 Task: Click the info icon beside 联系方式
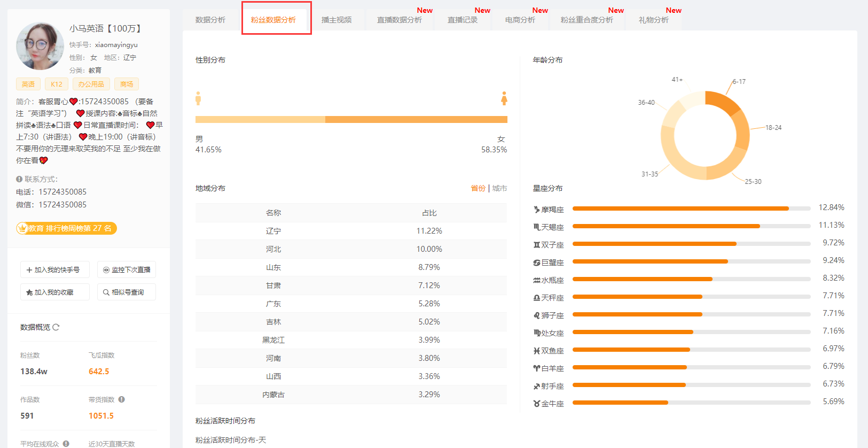click(x=19, y=179)
